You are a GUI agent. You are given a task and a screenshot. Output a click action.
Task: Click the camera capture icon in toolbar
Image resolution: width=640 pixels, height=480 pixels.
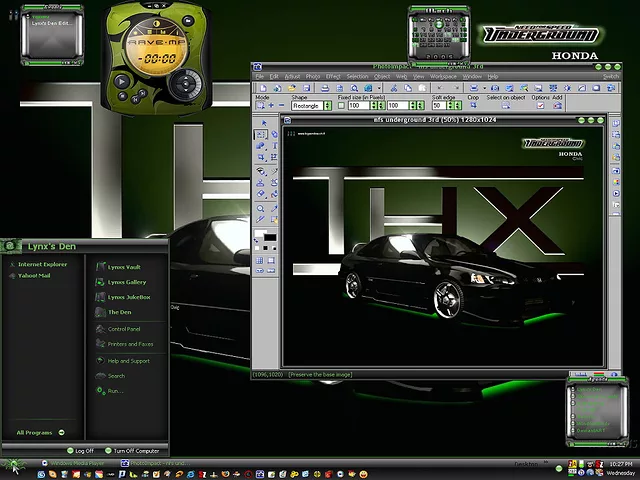tap(495, 88)
